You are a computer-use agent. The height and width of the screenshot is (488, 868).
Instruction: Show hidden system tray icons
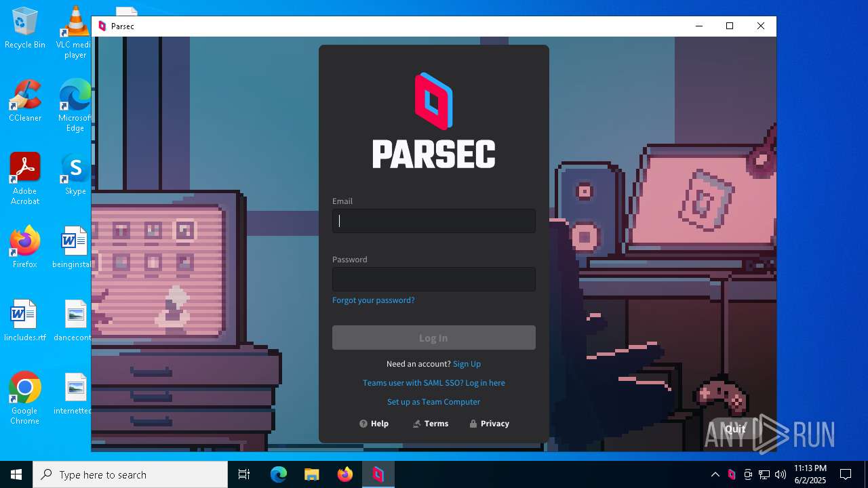pyautogui.click(x=715, y=474)
